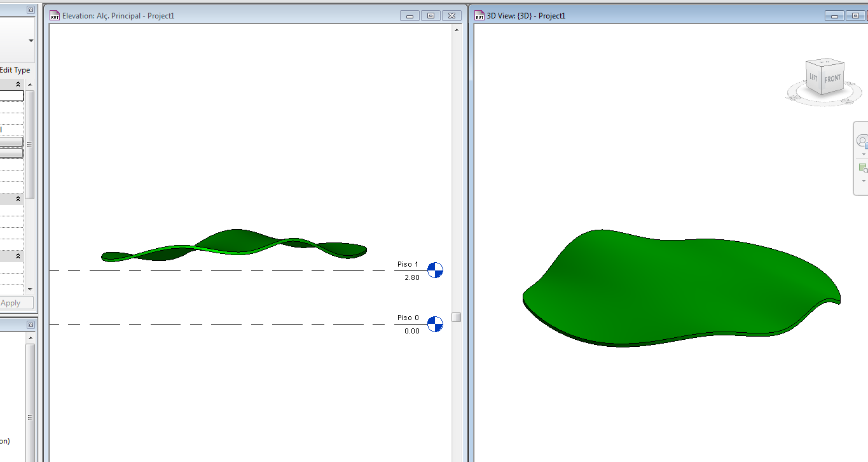This screenshot has width=868, height=462.
Task: Click the outlined value field in Properties
Action: coord(11,96)
